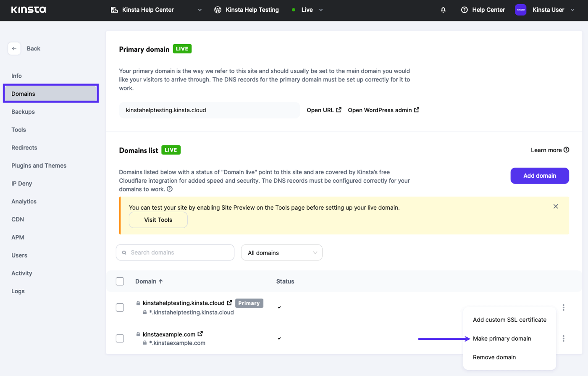Focus the Search domains field
Viewport: 588px width, 376px height.
175,252
